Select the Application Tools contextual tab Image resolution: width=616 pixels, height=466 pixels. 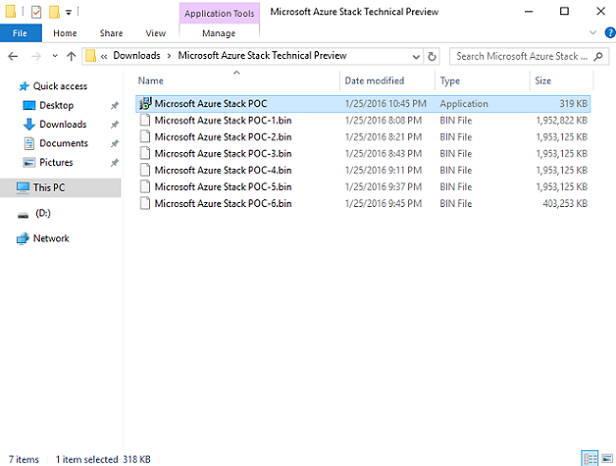[x=219, y=13]
